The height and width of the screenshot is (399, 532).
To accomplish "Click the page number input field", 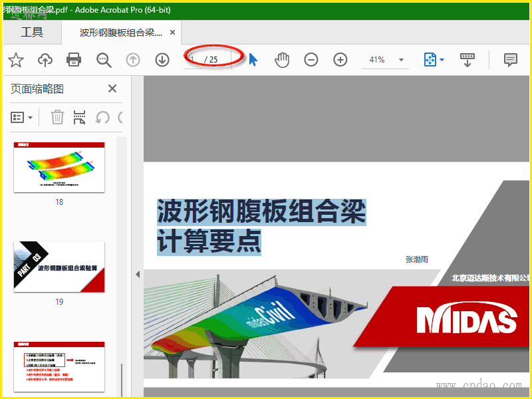I will (x=193, y=60).
